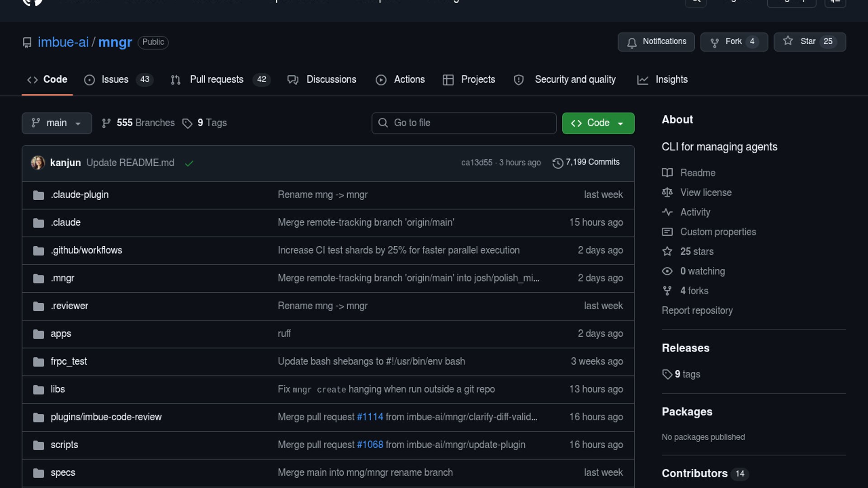The image size is (868, 488).
Task: Open the Activity pulse icon link
Action: (x=667, y=212)
